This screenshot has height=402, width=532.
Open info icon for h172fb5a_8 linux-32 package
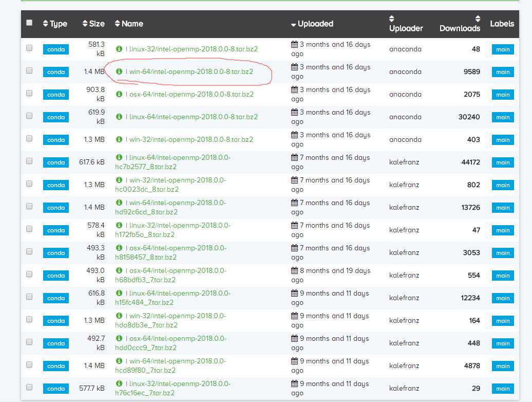pos(119,226)
